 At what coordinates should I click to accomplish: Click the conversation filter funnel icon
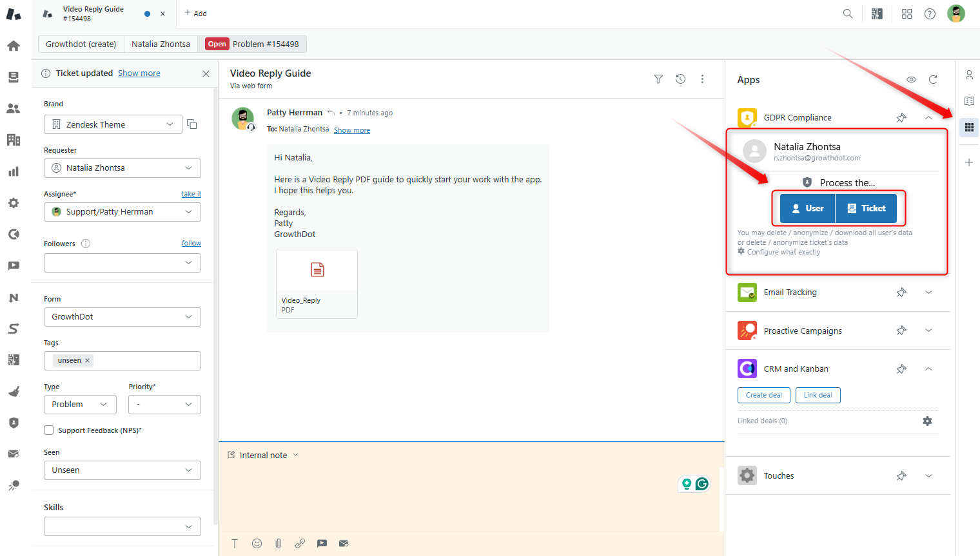coord(658,79)
